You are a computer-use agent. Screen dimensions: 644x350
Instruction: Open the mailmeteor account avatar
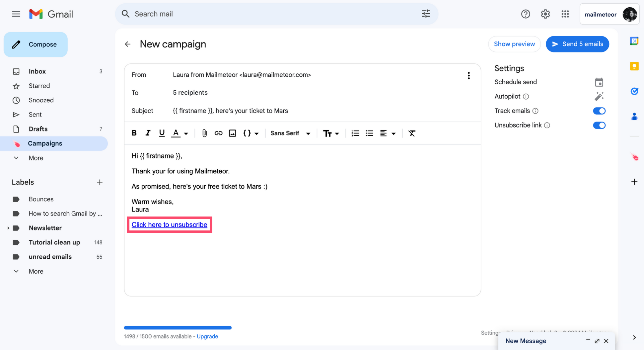(x=629, y=14)
